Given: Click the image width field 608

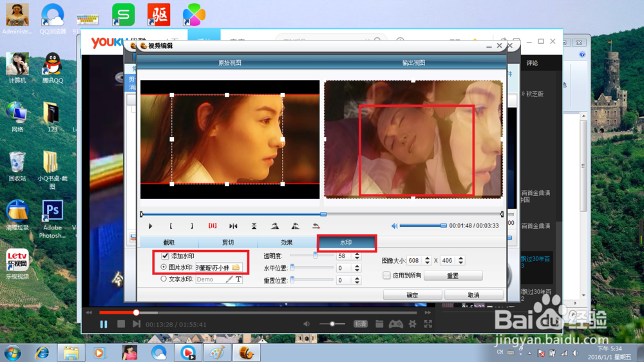Looking at the screenshot, I should pos(415,260).
